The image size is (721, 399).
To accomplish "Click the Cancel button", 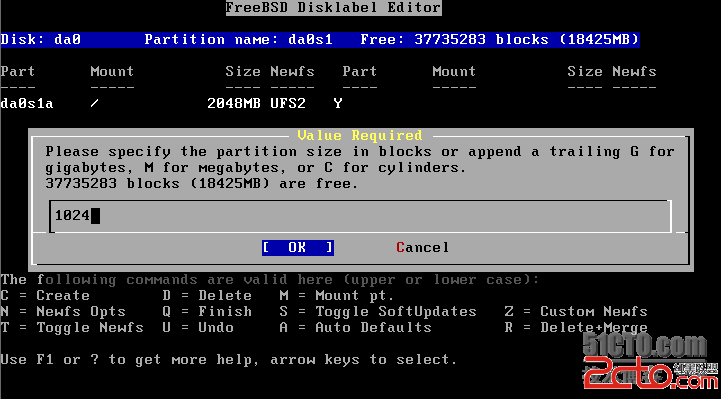I will [x=423, y=247].
